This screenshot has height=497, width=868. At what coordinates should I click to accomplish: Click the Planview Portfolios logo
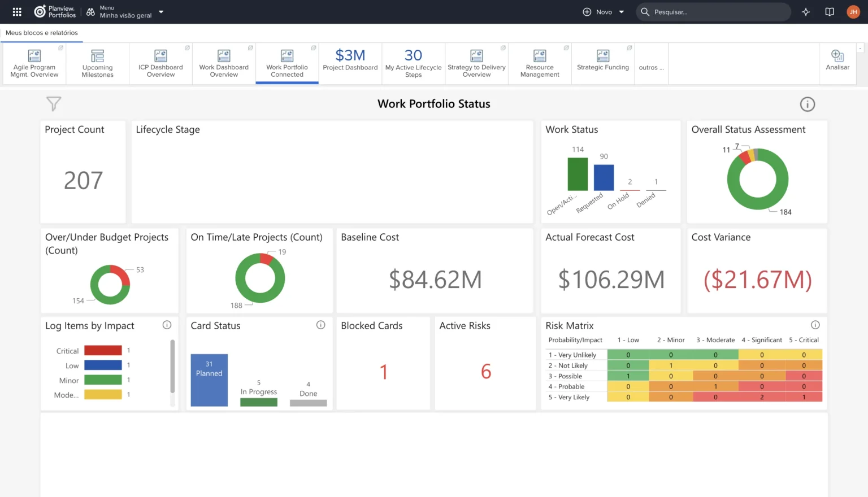click(x=55, y=12)
